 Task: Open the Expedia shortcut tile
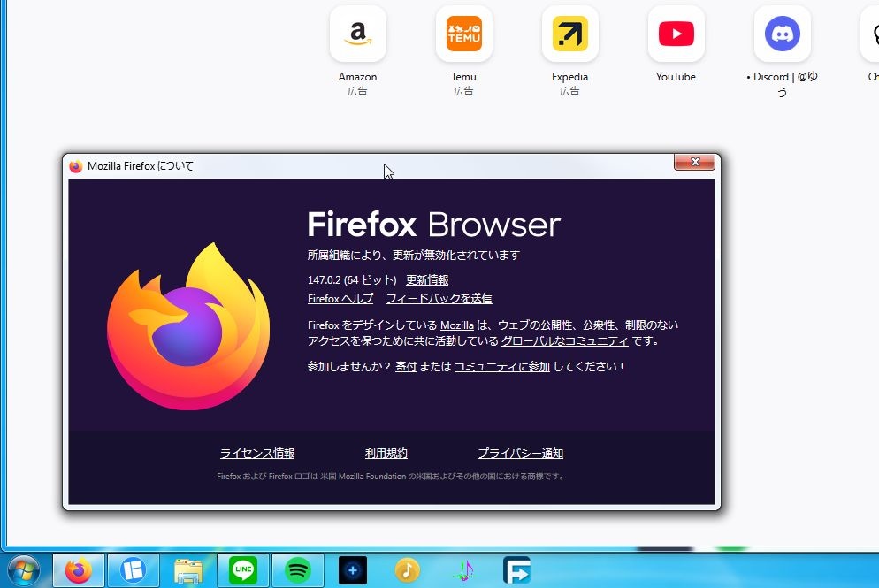click(569, 34)
